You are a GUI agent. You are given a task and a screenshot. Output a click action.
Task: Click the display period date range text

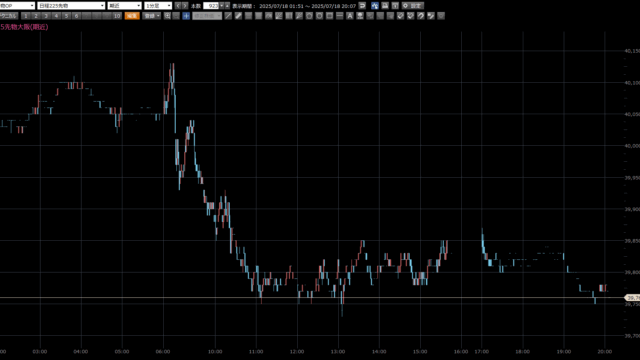[x=307, y=6]
